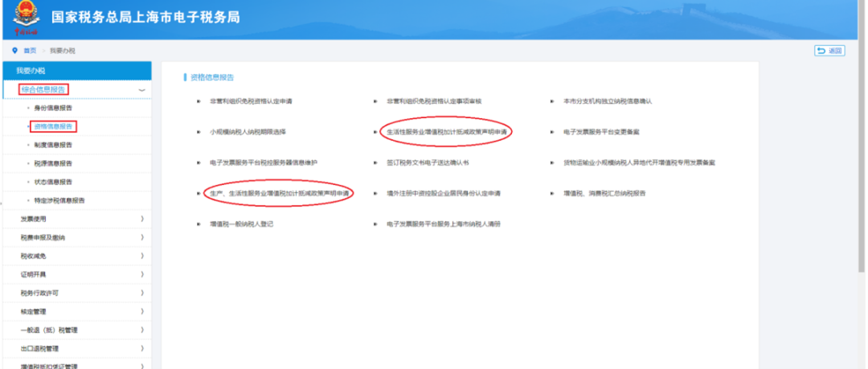
Task: Expand the 税费申报及缴纳 chevron
Action: click(x=142, y=237)
